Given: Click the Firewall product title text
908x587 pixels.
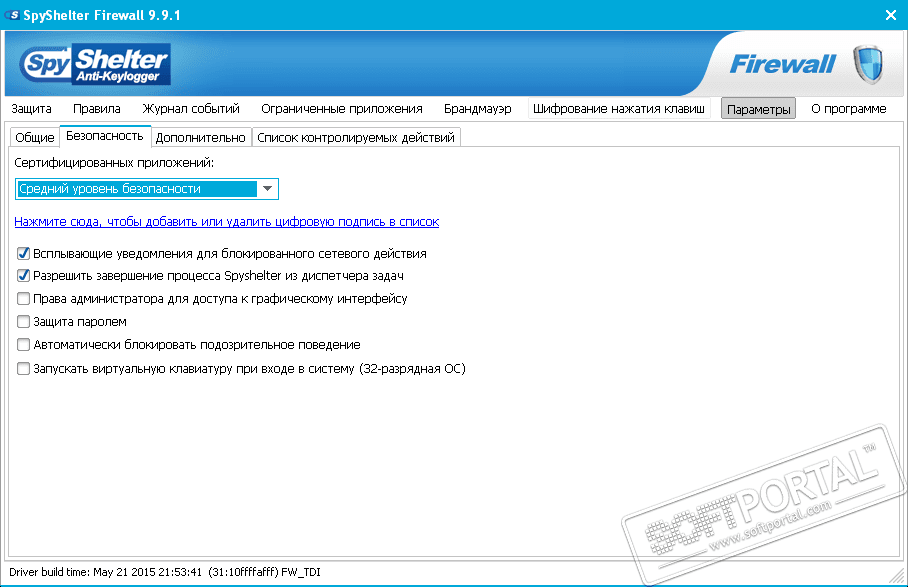Looking at the screenshot, I should tap(782, 64).
